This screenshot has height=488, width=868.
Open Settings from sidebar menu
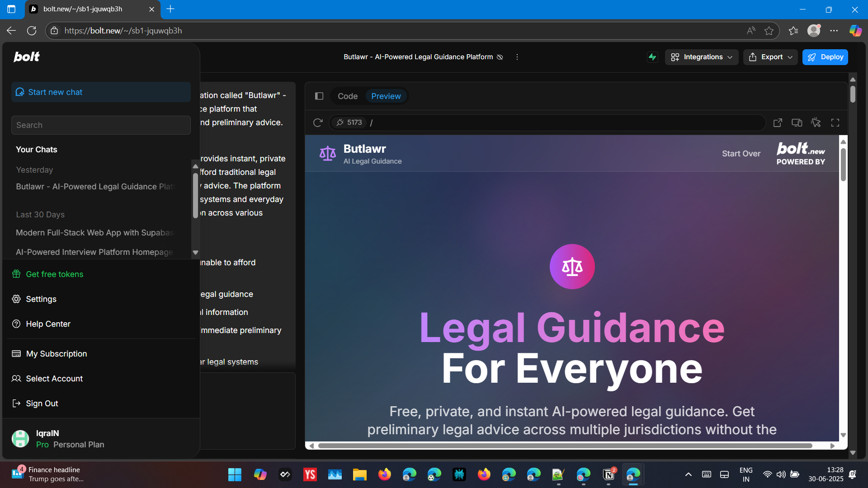click(41, 299)
